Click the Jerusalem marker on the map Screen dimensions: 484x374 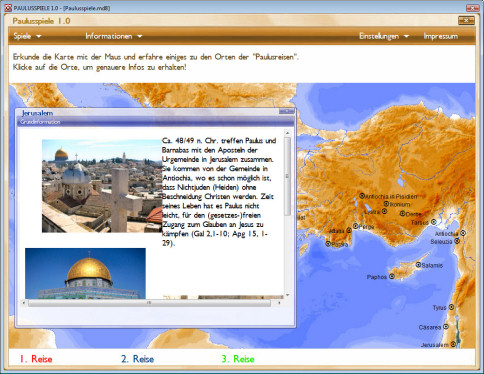453,344
